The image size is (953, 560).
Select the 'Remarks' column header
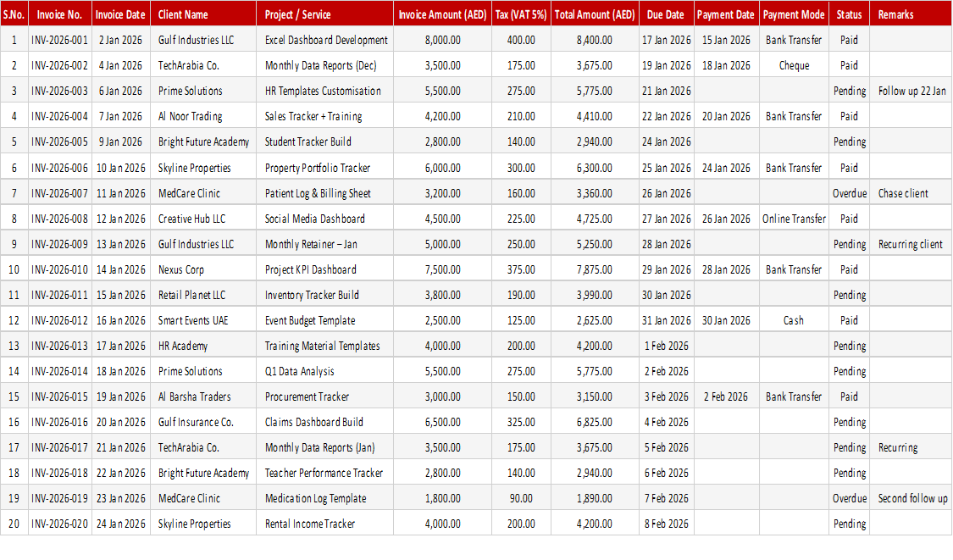click(911, 14)
